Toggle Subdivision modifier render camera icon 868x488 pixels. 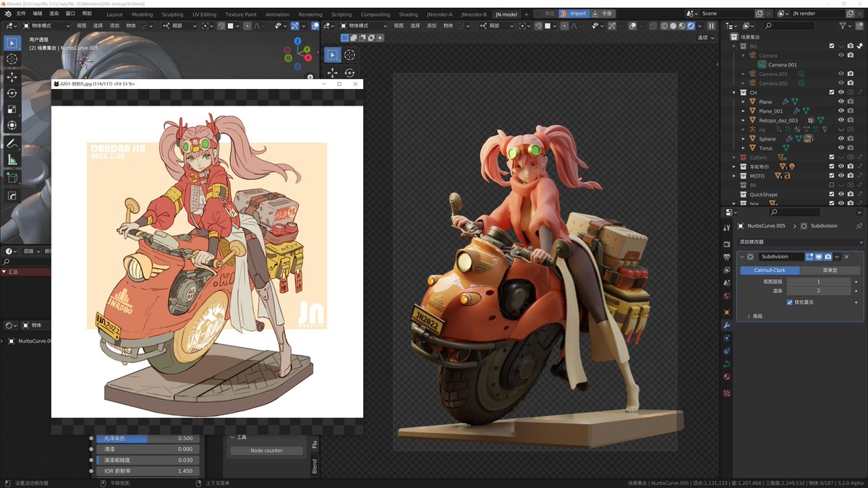(828, 257)
